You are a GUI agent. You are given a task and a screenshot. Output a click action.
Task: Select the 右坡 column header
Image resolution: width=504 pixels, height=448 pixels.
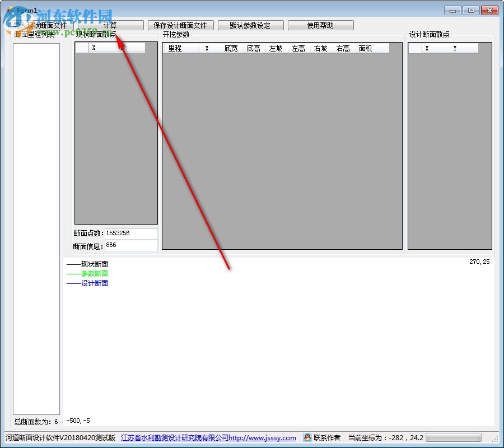coord(321,48)
